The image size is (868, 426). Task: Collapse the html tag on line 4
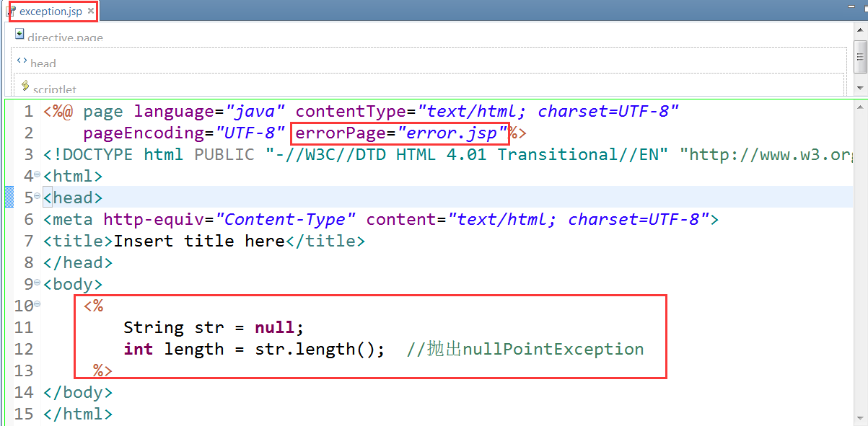(38, 175)
